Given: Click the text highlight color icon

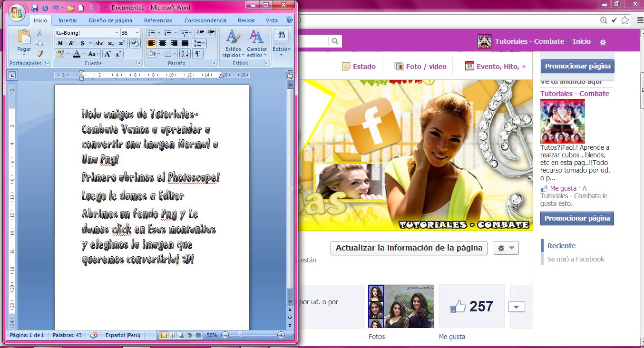Looking at the screenshot, I should (x=60, y=53).
